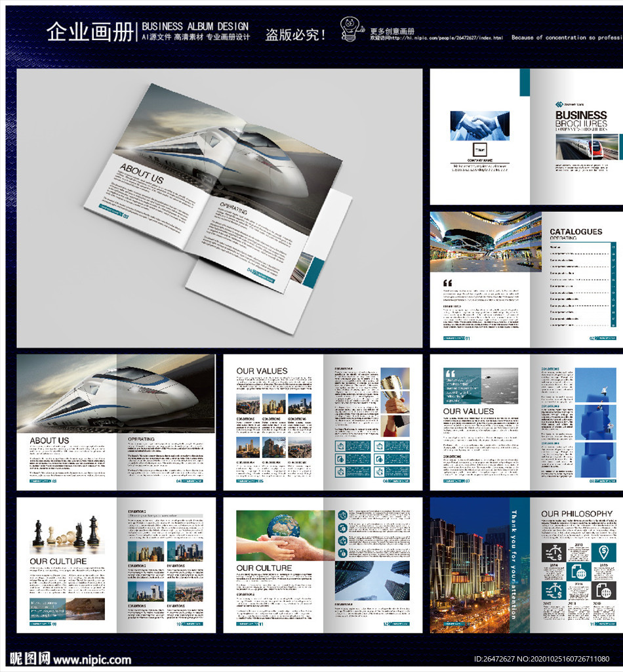Click the BUSINESS BROCHURES cover title
The height and width of the screenshot is (672, 623).
tap(581, 119)
